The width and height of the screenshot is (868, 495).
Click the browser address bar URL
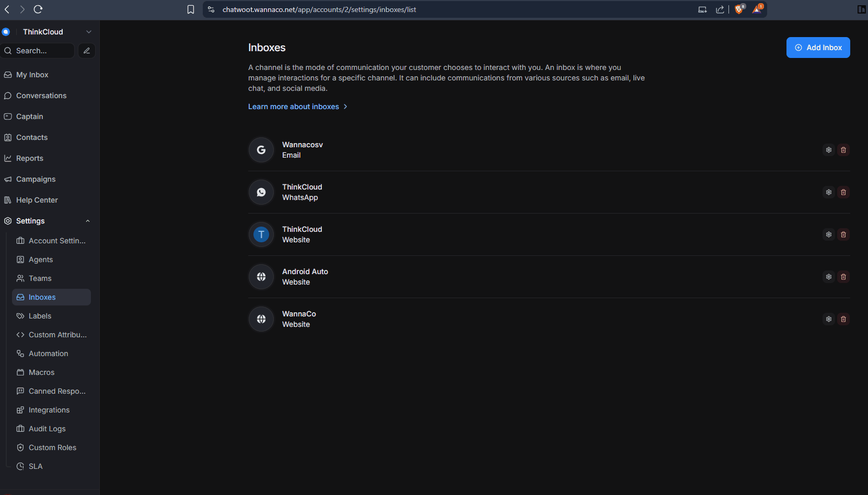point(319,9)
